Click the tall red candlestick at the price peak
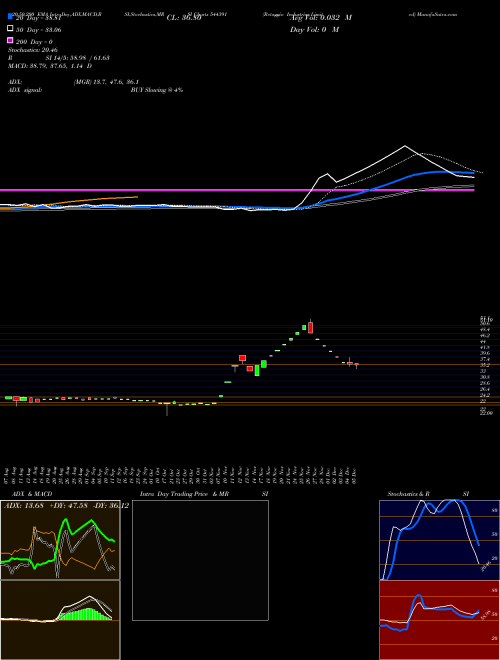The image size is (500, 660). coord(311,327)
